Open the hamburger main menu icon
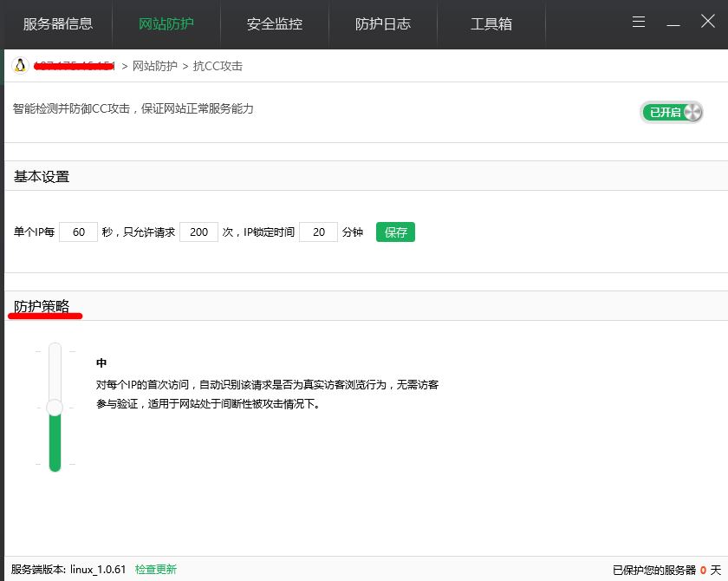Image resolution: width=728 pixels, height=581 pixels. point(639,23)
